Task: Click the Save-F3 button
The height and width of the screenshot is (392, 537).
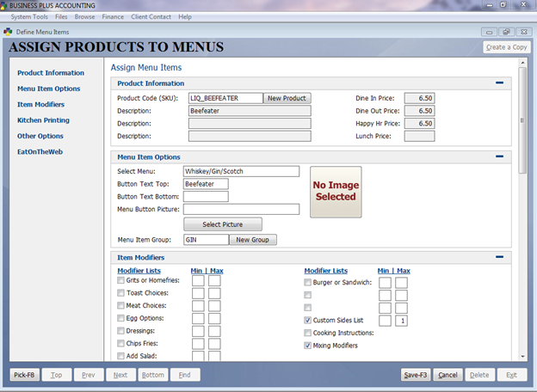Action: click(416, 375)
